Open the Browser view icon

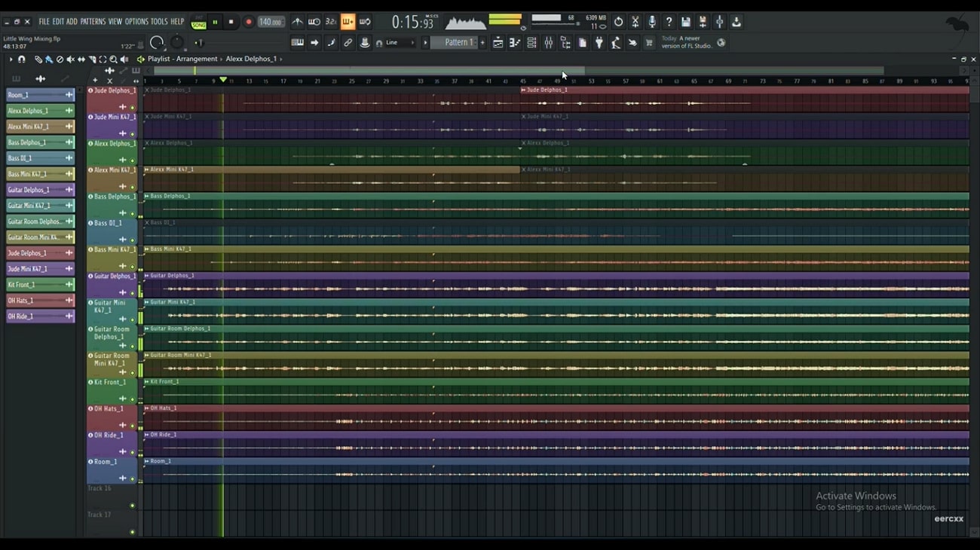(x=565, y=43)
